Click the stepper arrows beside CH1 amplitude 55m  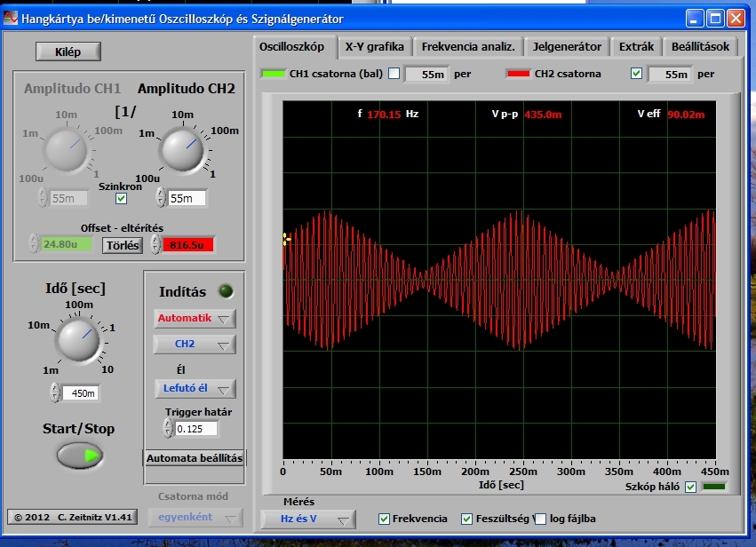43,198
